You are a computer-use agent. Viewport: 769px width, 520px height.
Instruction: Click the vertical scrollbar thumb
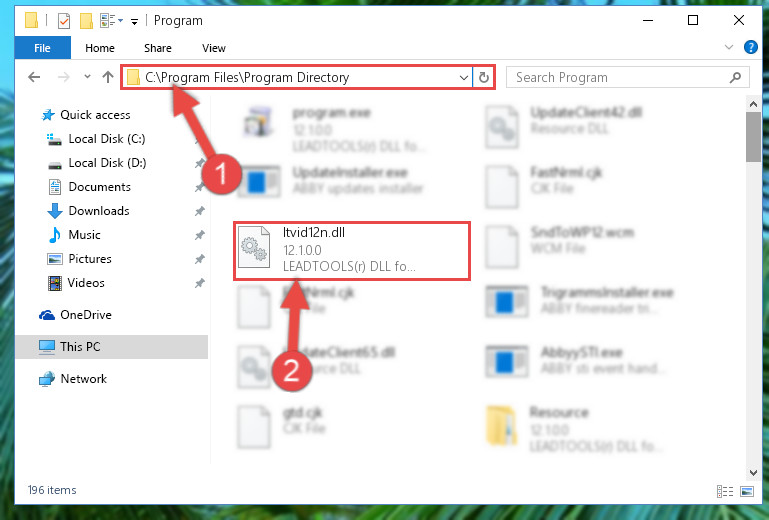(753, 137)
